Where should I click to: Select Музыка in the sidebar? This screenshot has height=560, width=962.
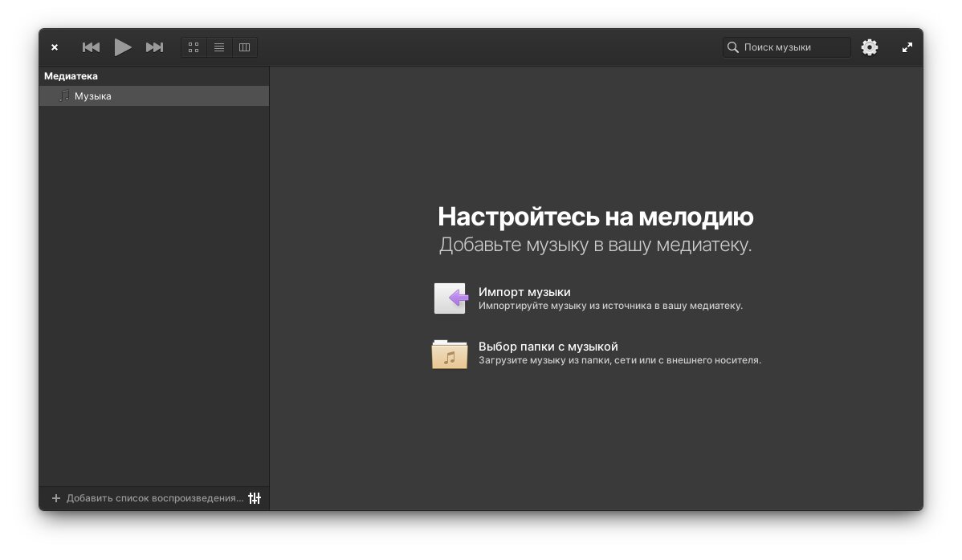pyautogui.click(x=92, y=96)
